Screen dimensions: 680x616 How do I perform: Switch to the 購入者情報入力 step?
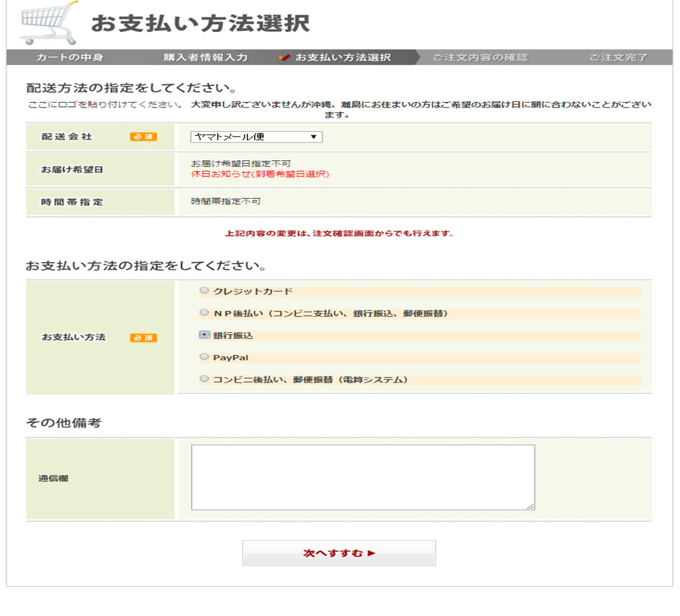click(x=205, y=58)
